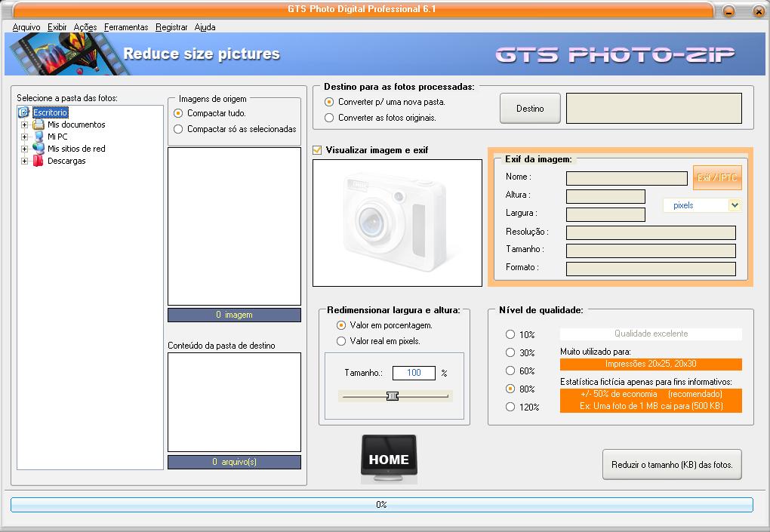
Task: Click the camera preview placeholder image
Action: (397, 223)
